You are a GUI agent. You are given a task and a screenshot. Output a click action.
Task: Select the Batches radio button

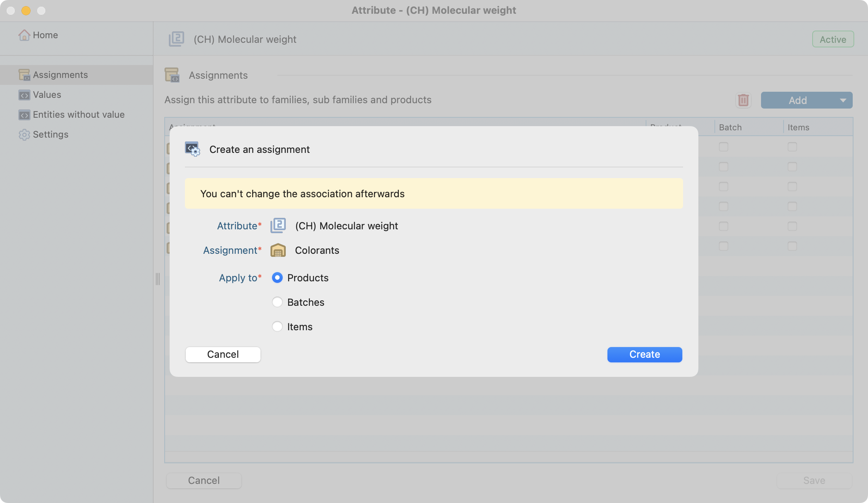277,302
